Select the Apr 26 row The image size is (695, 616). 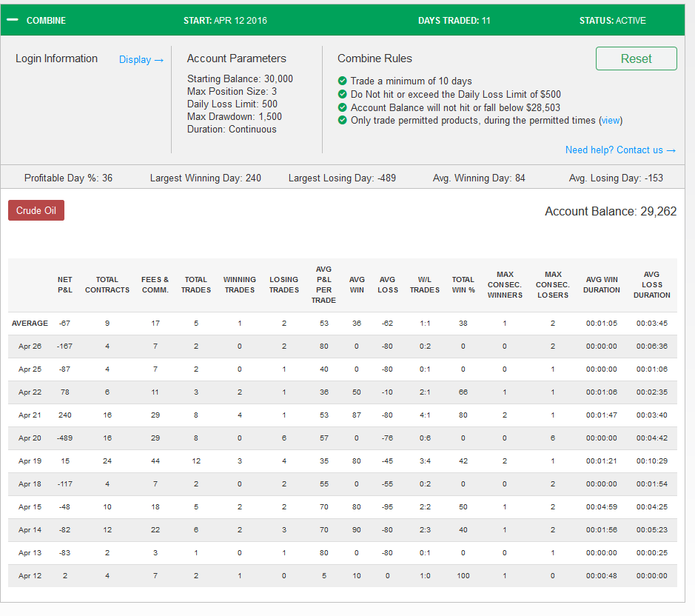pos(342,346)
